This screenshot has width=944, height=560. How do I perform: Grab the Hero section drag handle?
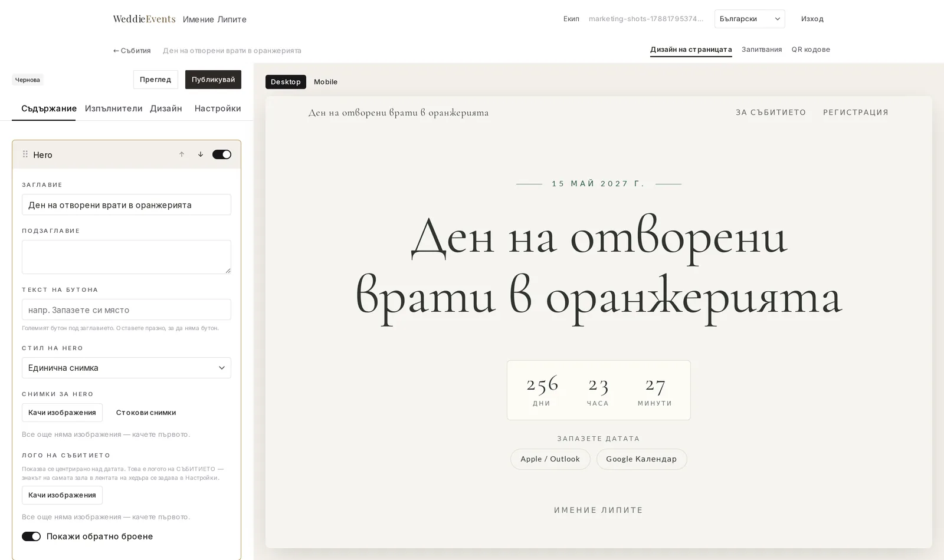[25, 154]
